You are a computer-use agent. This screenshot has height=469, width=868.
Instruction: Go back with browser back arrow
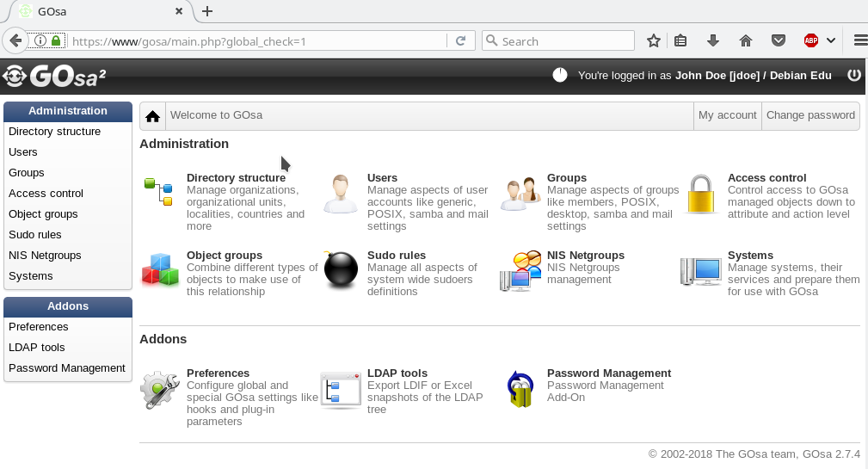15,40
